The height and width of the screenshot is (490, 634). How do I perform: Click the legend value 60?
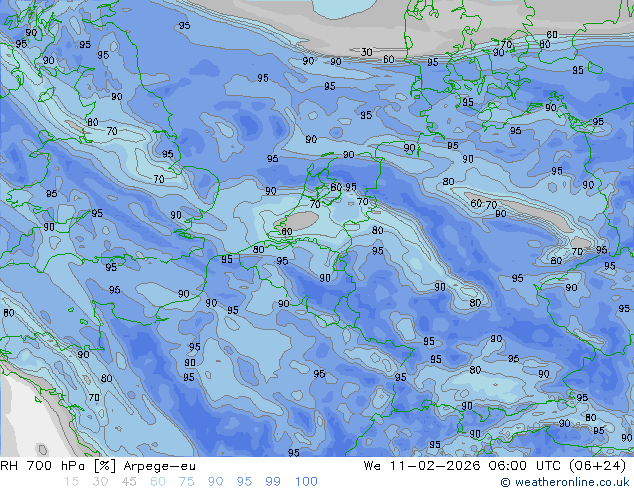(158, 482)
